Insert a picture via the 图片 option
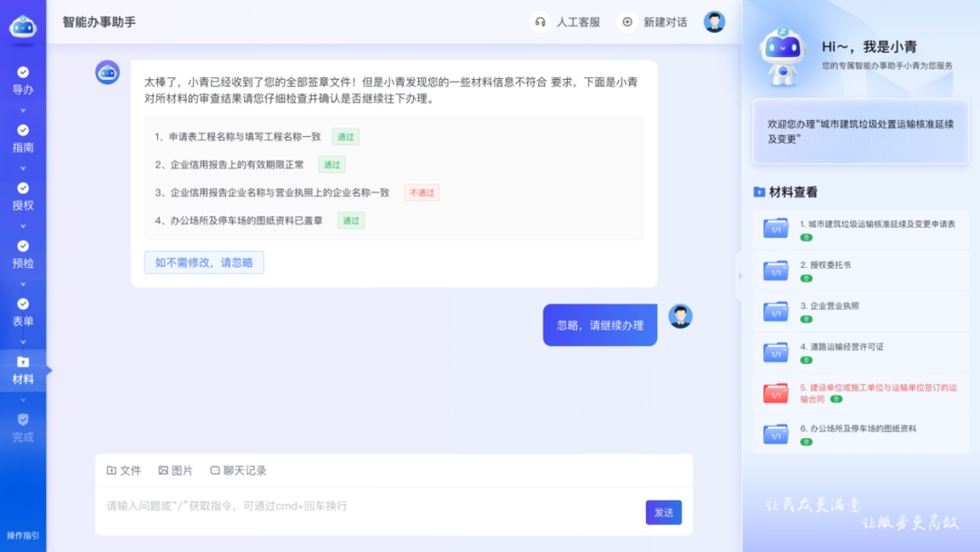The width and height of the screenshot is (980, 552). 175,470
